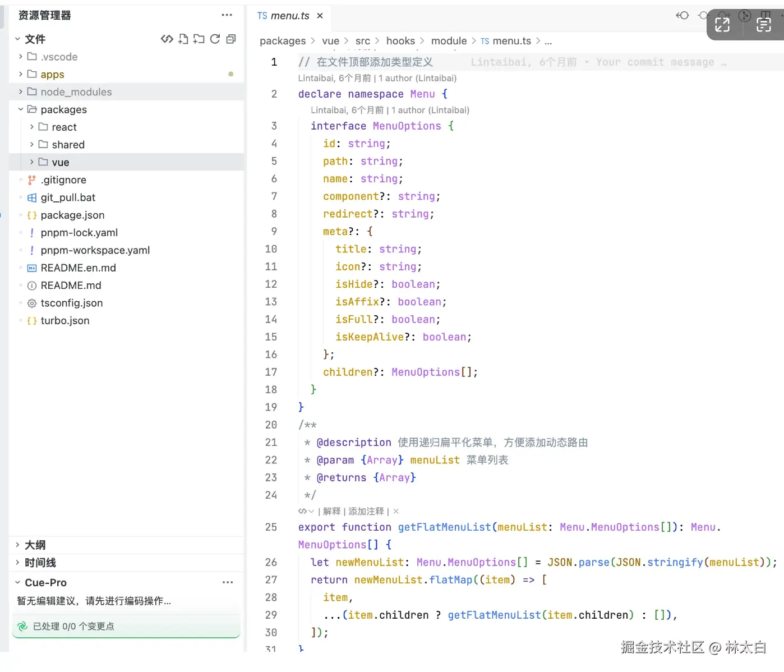
Task: Open the Cue-Pro section more actions
Action: click(x=227, y=582)
